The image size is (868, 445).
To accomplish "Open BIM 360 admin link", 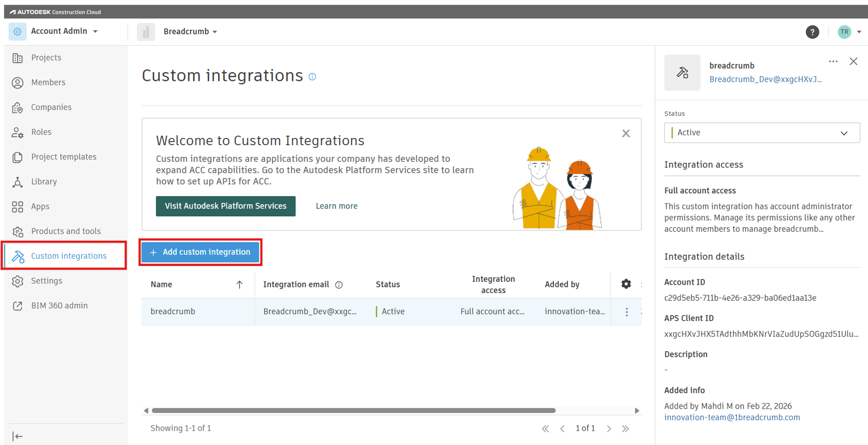I will 59,305.
